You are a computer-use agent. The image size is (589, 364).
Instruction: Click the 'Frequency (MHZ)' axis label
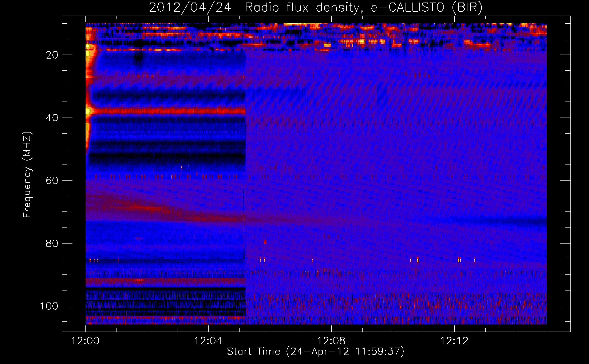pyautogui.click(x=27, y=175)
